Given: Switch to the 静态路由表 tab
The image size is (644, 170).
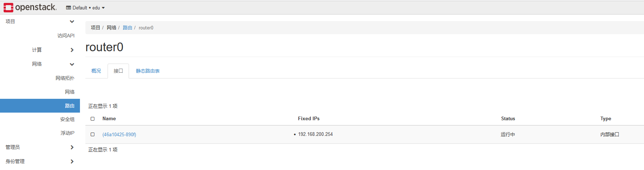Looking at the screenshot, I should pos(148,71).
